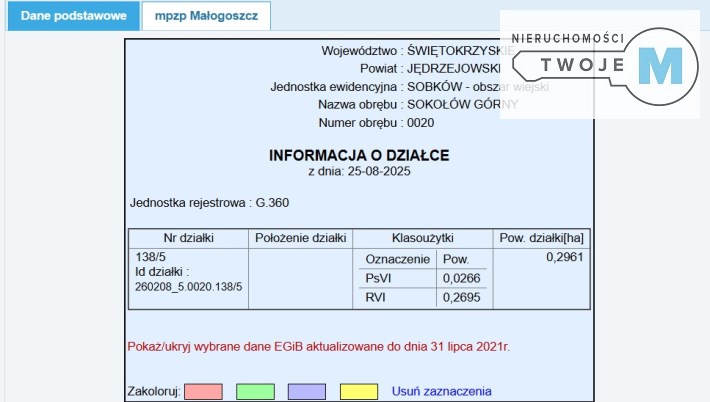Click the SOBKÓW - obszar wiejski value

coord(478,86)
